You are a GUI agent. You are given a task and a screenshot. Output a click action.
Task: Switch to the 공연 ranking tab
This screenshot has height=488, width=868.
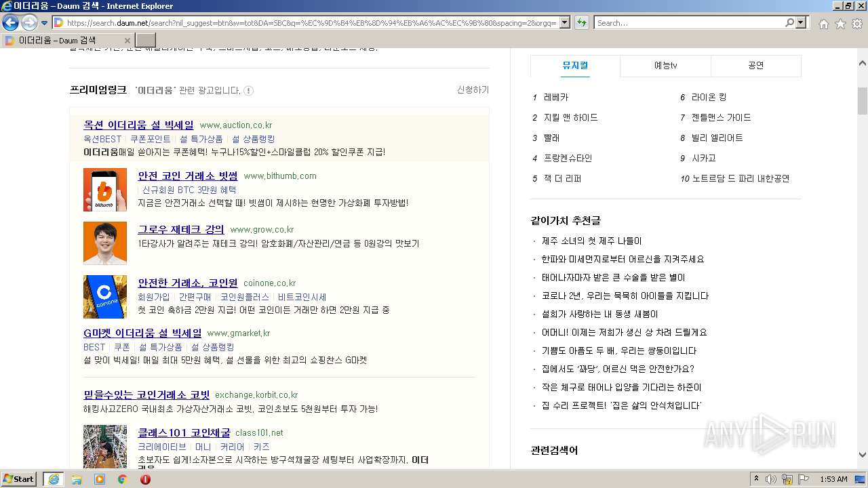pos(755,66)
